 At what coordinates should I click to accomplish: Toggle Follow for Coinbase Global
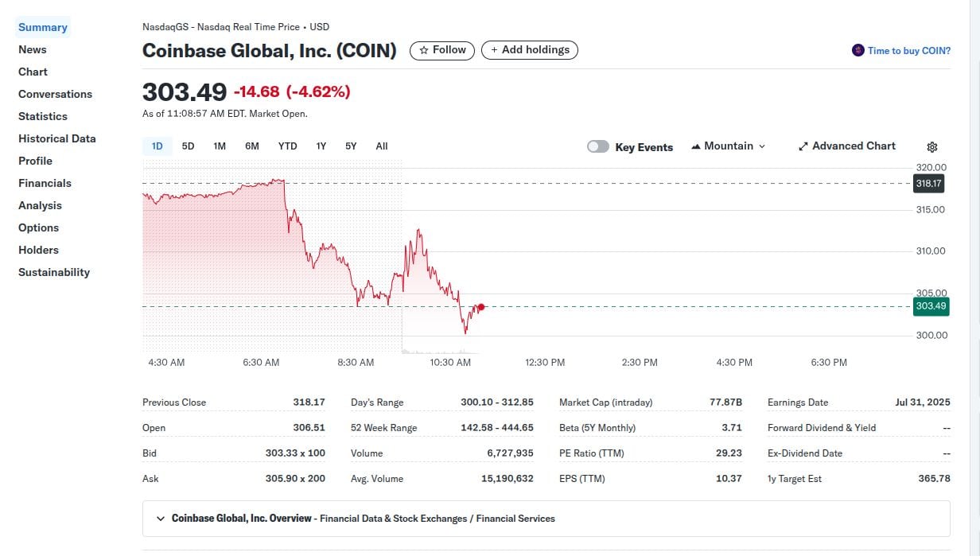tap(441, 49)
